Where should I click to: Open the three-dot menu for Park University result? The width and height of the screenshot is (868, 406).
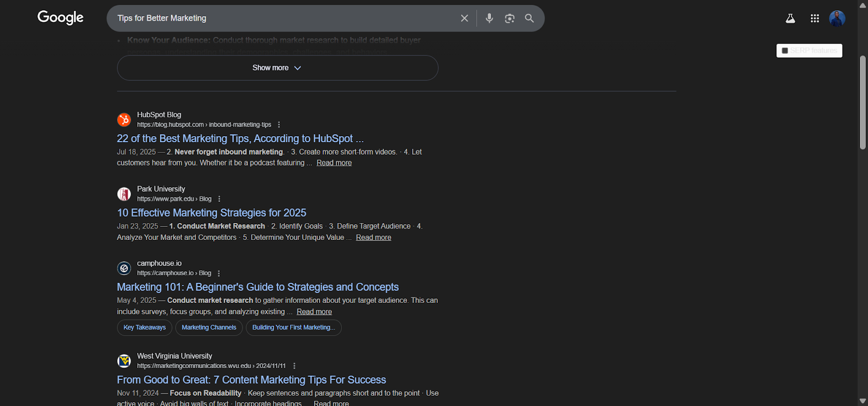[x=219, y=199]
